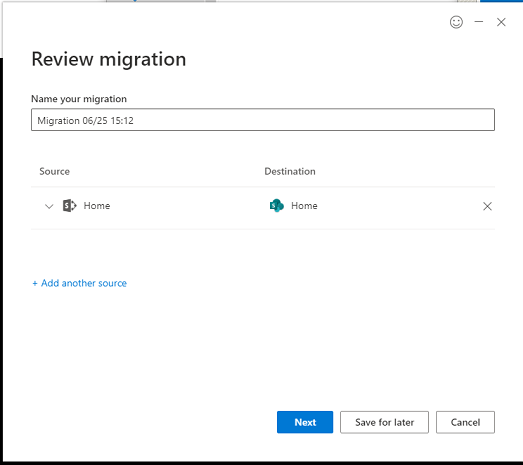Click the smiley feedback icon

[456, 22]
